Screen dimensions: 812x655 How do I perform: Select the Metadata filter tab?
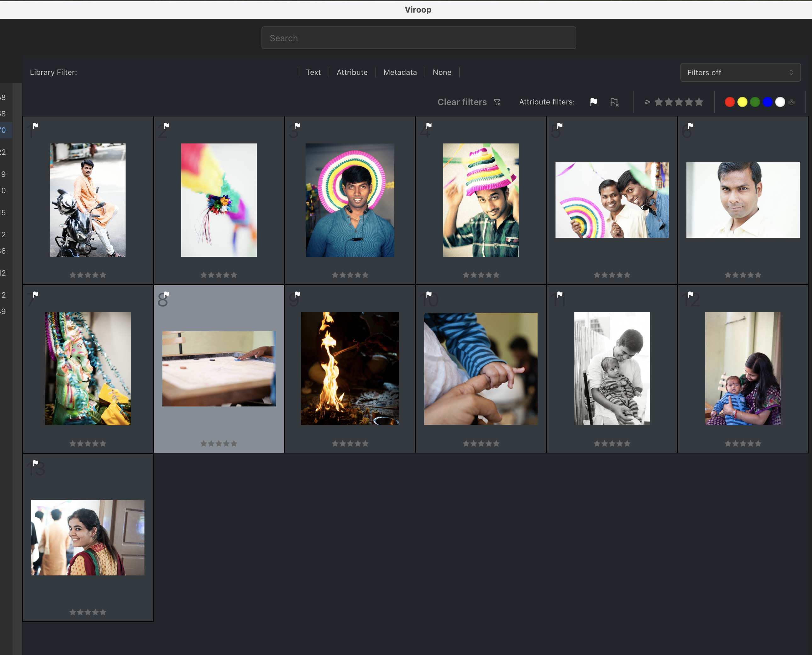400,72
